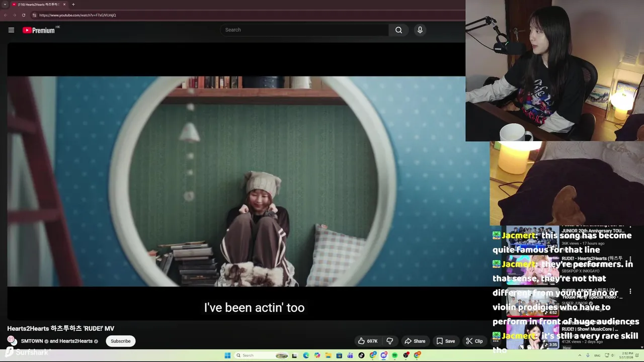Open TikTok from the taskbar
This screenshot has height=362, width=644.
[361, 355]
